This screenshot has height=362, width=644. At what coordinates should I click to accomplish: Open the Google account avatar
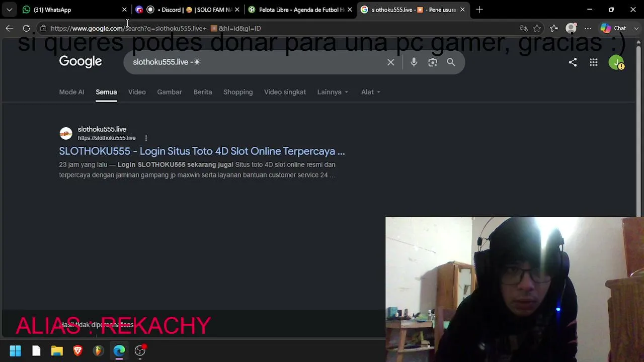pyautogui.click(x=616, y=63)
